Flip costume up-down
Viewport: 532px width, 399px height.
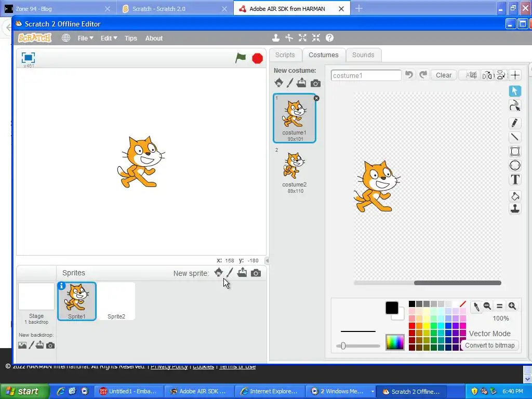tap(501, 75)
